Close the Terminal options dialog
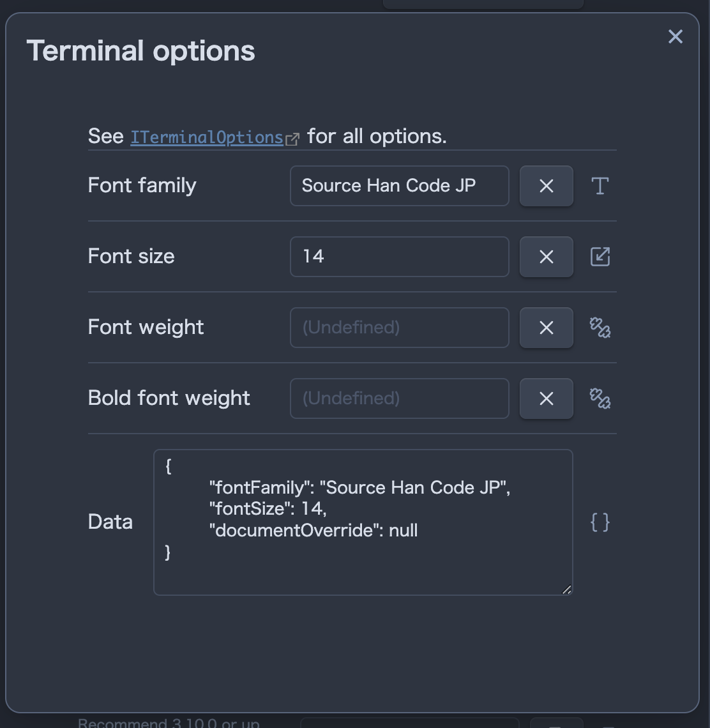 pos(676,37)
